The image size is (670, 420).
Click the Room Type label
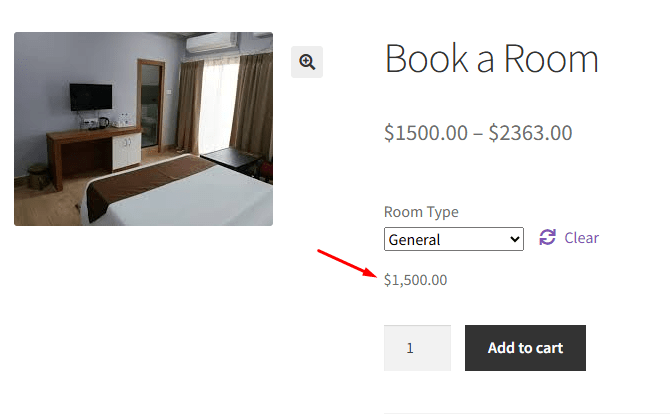point(421,212)
